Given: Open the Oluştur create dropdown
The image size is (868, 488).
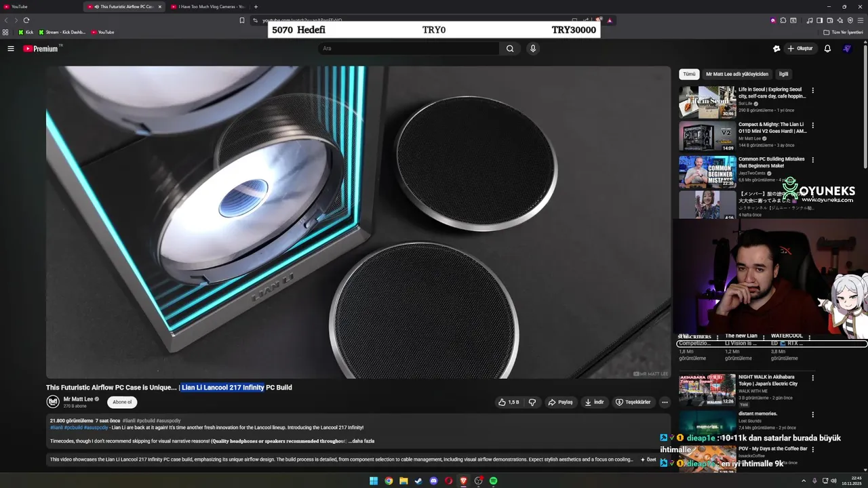Looking at the screenshot, I should click(800, 49).
